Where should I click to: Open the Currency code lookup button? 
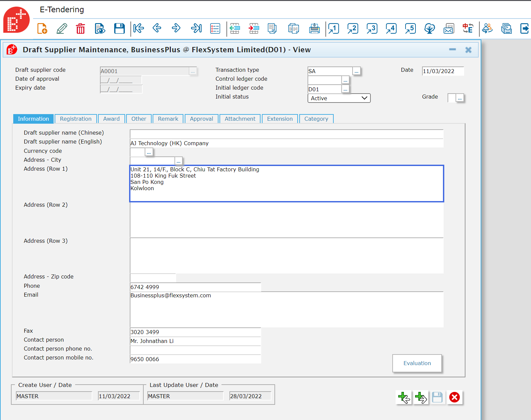click(149, 152)
